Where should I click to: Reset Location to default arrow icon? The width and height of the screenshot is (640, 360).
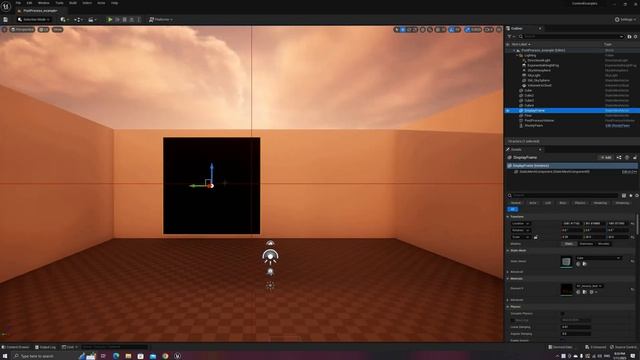[x=632, y=223]
